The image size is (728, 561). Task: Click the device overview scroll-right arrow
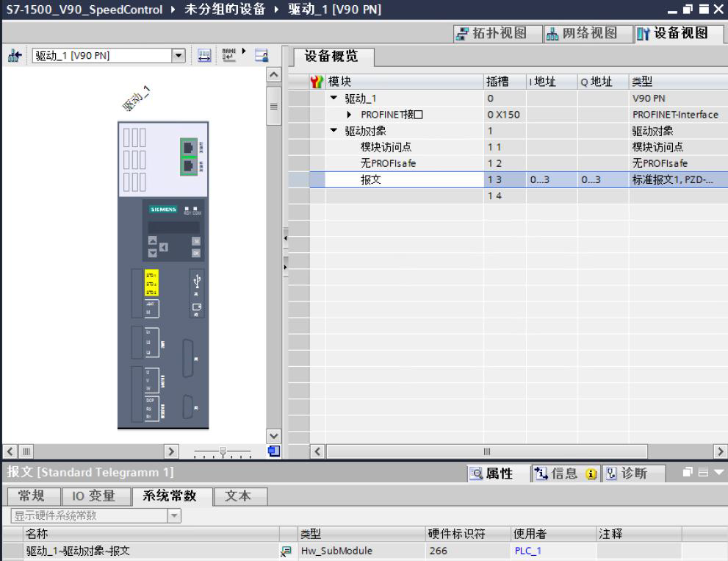pyautogui.click(x=720, y=451)
